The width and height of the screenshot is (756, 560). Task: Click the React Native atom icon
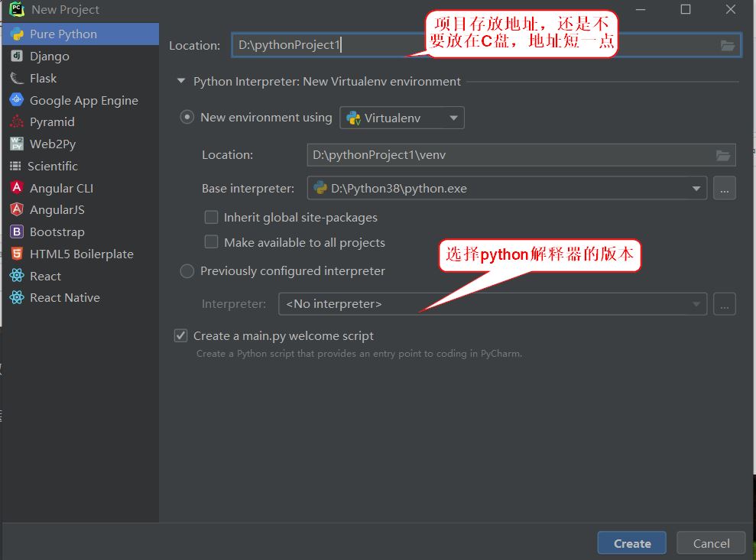click(17, 297)
